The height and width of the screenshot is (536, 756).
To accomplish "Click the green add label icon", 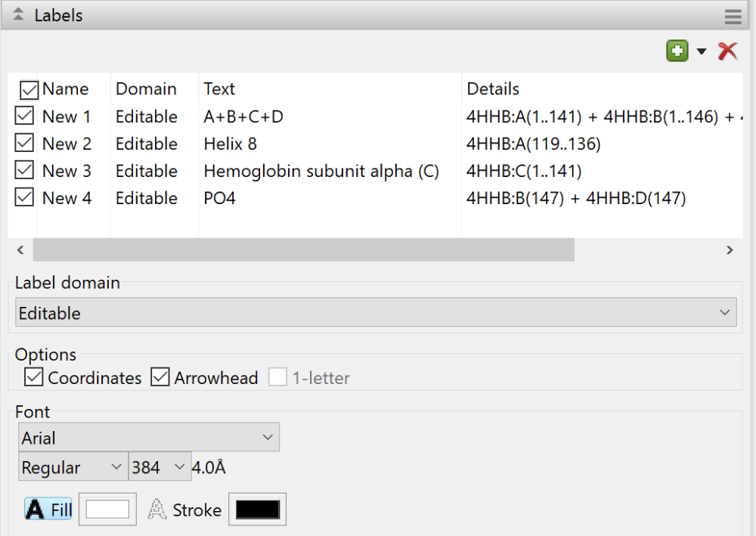I will 677,51.
